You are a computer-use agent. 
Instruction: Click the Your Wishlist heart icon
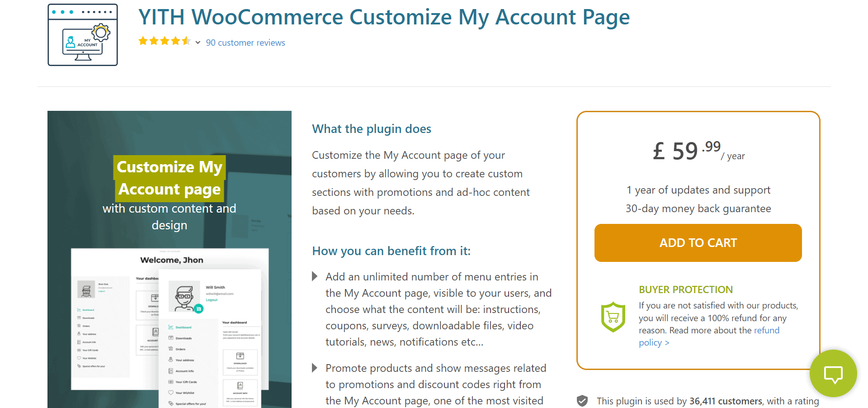point(170,393)
